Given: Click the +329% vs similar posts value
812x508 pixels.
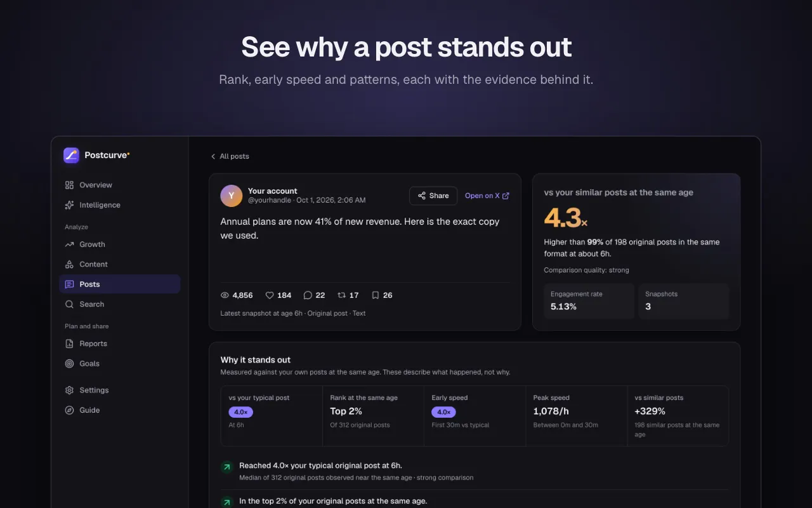Looking at the screenshot, I should click(x=650, y=411).
